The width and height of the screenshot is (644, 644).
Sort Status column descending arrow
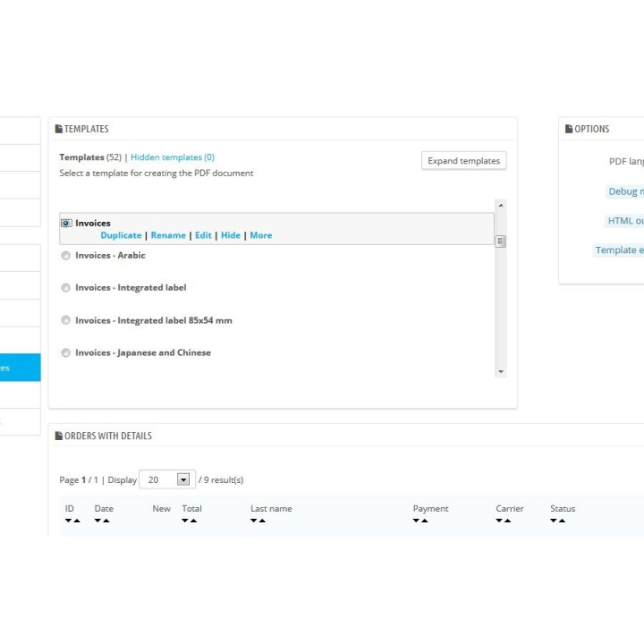click(554, 521)
